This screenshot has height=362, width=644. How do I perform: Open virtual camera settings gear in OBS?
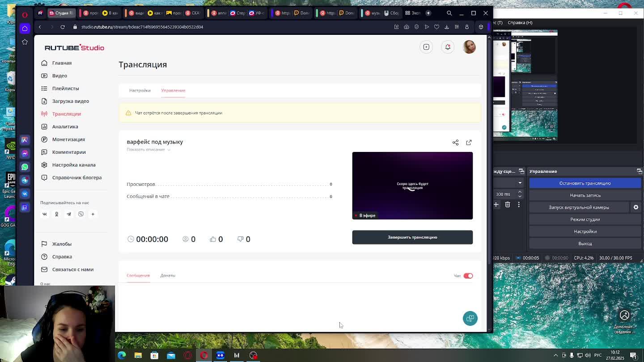(x=636, y=207)
